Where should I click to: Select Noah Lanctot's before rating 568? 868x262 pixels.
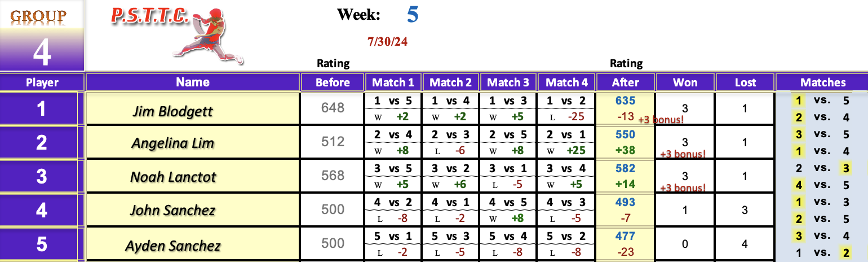click(x=333, y=176)
